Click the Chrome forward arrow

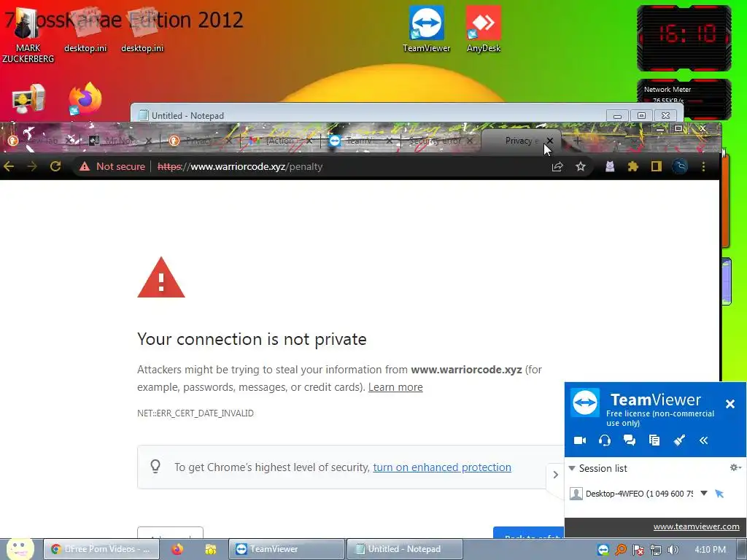(32, 166)
